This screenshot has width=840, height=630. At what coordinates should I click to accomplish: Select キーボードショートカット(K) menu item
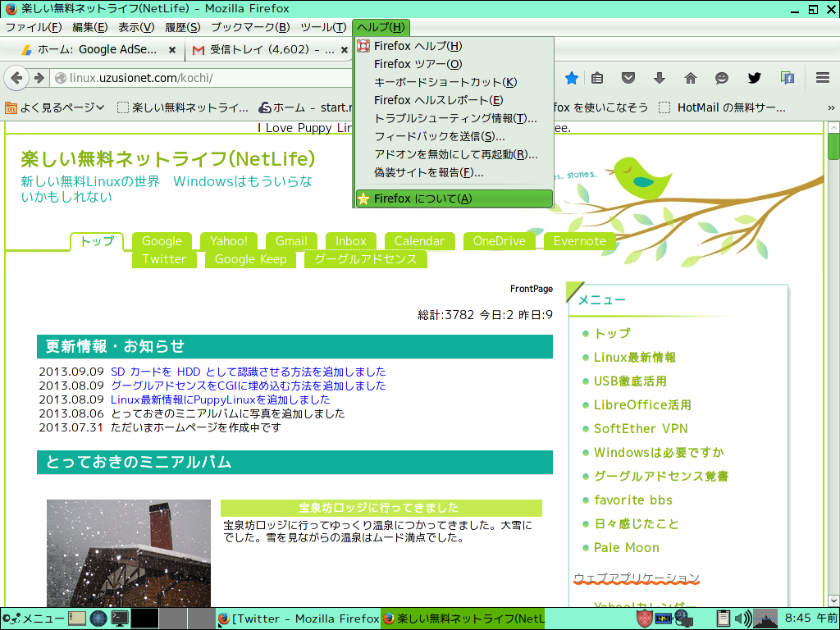pyautogui.click(x=454, y=82)
